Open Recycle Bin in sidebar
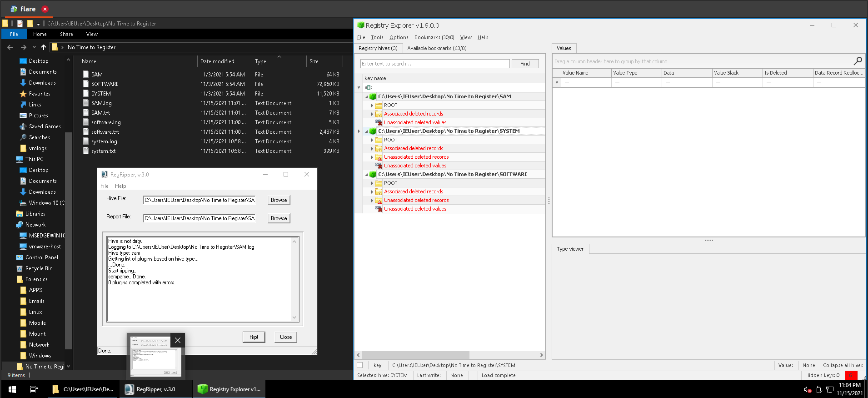Image resolution: width=868 pixels, height=398 pixels. pyautogui.click(x=39, y=268)
